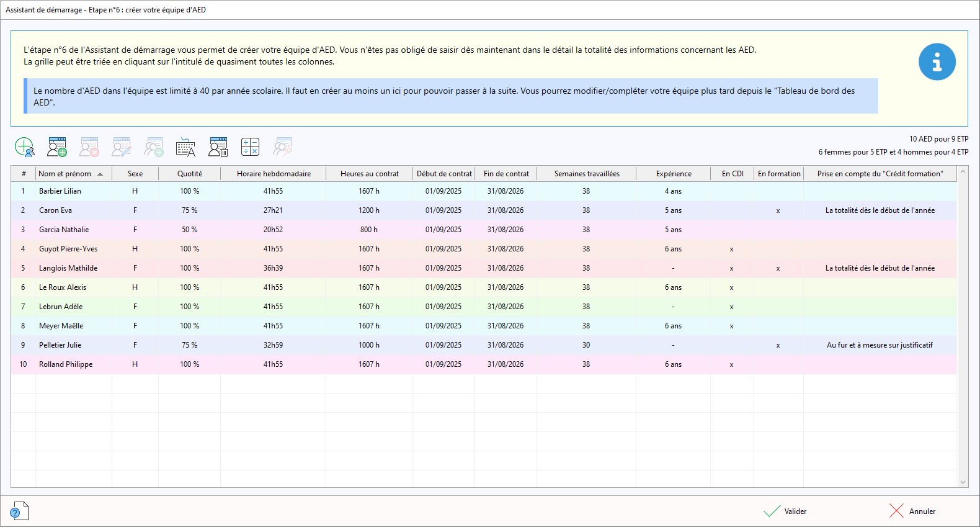Viewport: 980px width, 527px height.
Task: Click the keyboard text entry icon
Action: point(185,147)
